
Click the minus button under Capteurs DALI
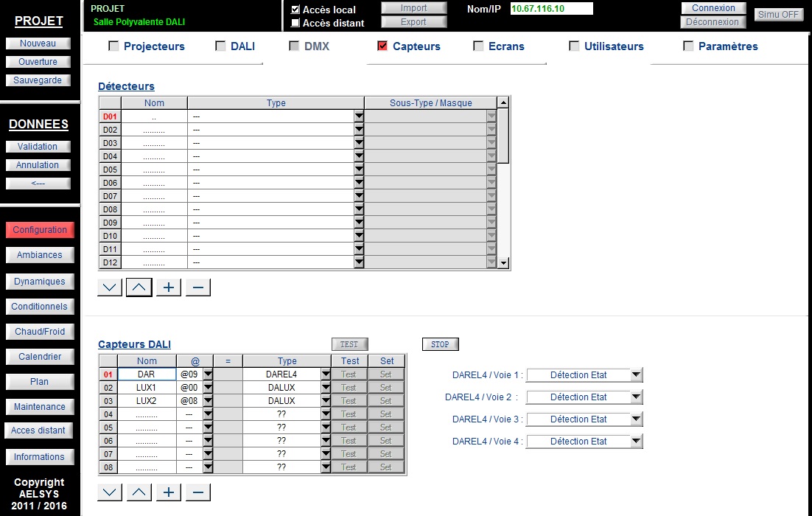[x=198, y=492]
